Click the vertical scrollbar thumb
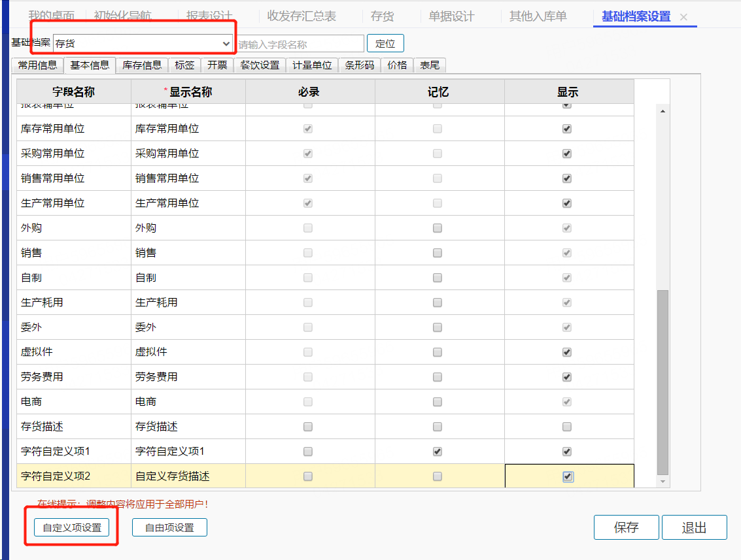741x560 pixels. [x=663, y=382]
